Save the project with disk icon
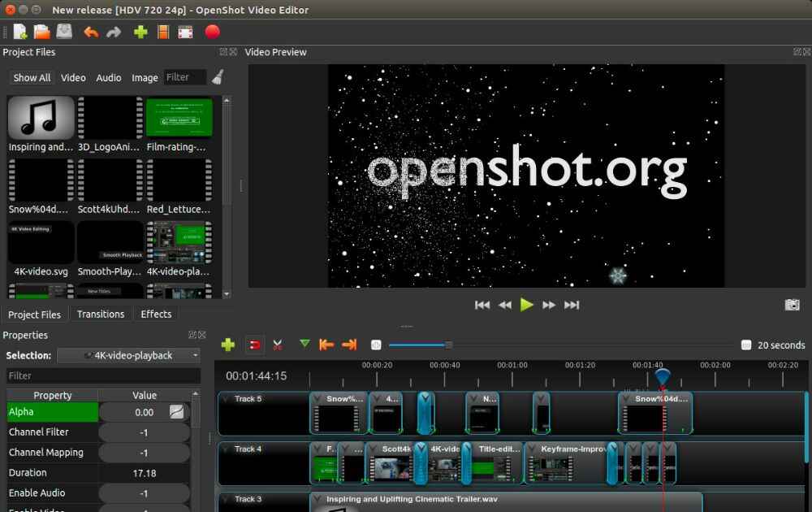This screenshot has height=512, width=812. coord(64,33)
